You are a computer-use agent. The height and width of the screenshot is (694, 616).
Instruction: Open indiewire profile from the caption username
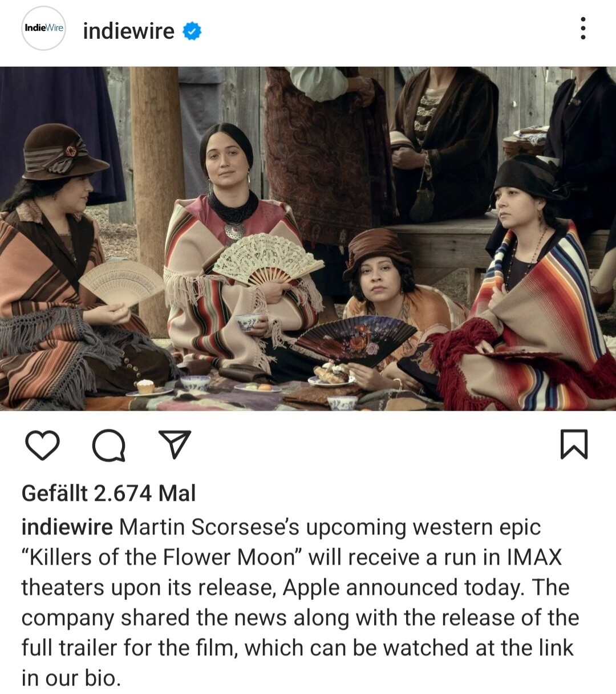coord(67,527)
